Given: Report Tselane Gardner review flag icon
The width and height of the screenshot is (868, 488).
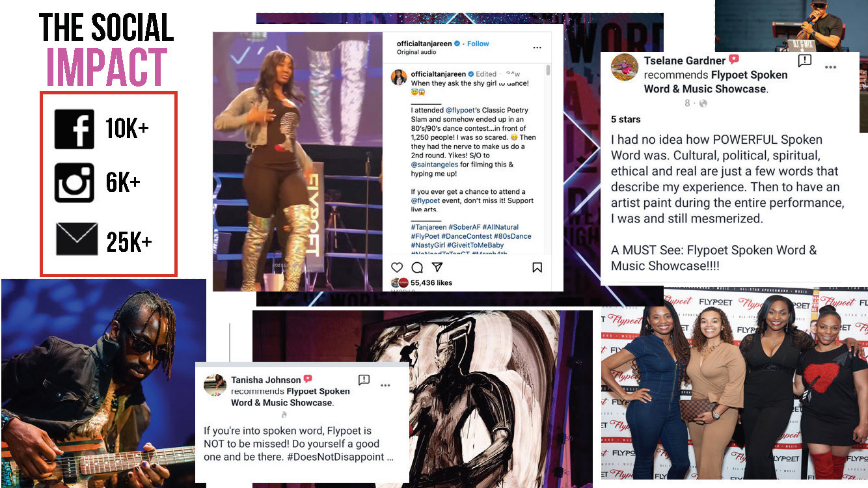Looking at the screenshot, I should (x=805, y=61).
